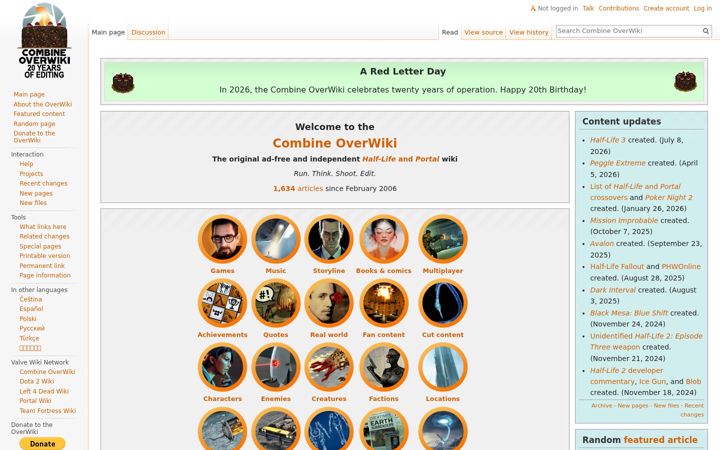Open Featured content in sidebar
The image size is (720, 450).
point(39,114)
